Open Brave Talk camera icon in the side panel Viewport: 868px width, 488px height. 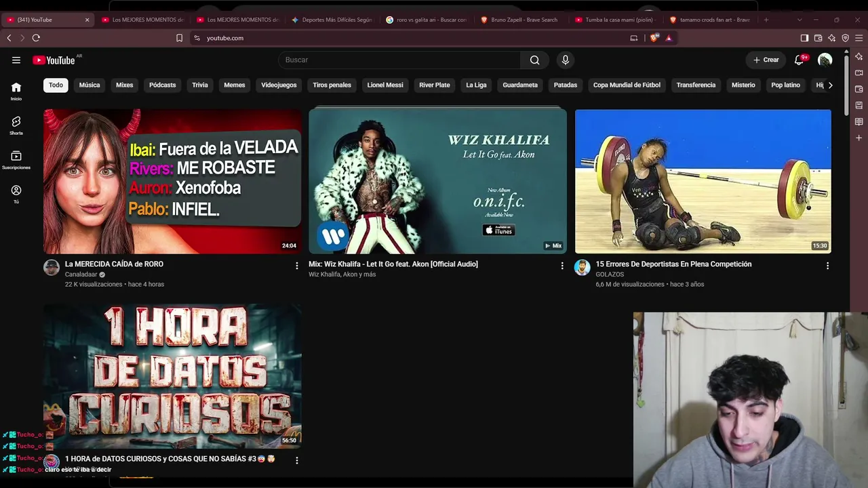[859, 73]
